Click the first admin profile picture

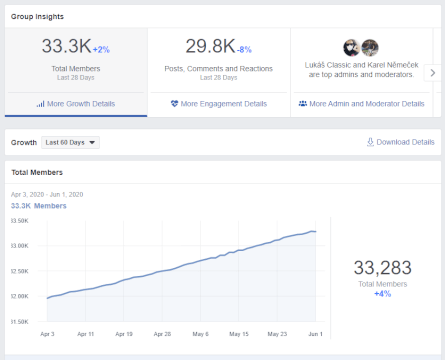(351, 48)
